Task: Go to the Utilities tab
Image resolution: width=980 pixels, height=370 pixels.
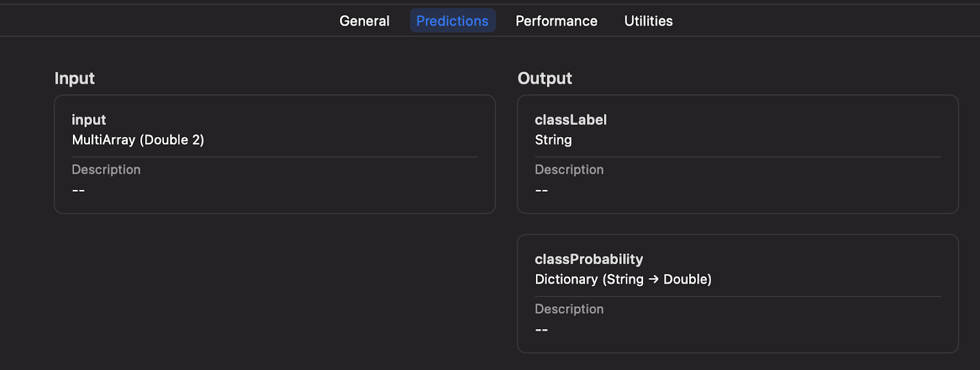Action: click(x=648, y=21)
